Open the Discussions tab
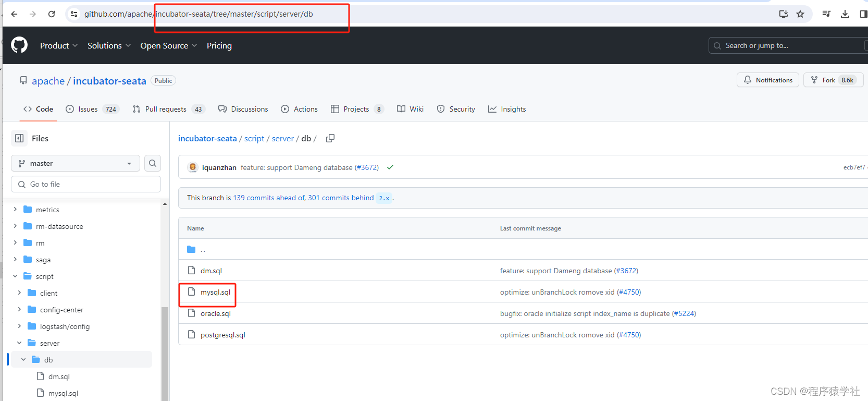Viewport: 868px width, 401px height. click(243, 109)
